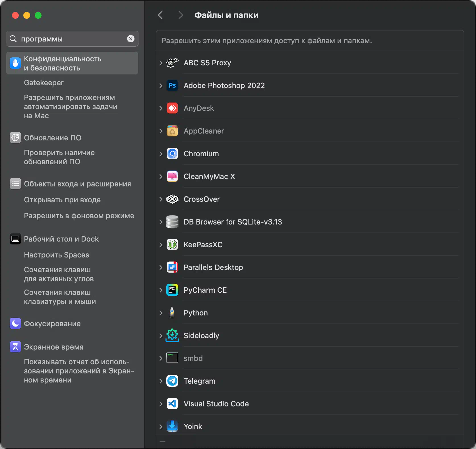476x449 pixels.
Task: Open Разрешить приложениям автоматизировать задачи на Mac
Action: (x=71, y=106)
